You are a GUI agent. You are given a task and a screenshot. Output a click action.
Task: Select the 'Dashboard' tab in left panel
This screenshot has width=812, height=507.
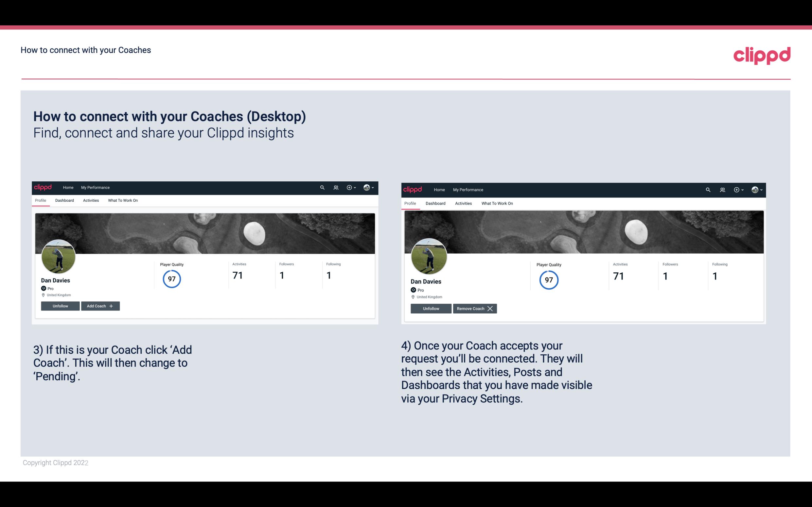tap(64, 200)
